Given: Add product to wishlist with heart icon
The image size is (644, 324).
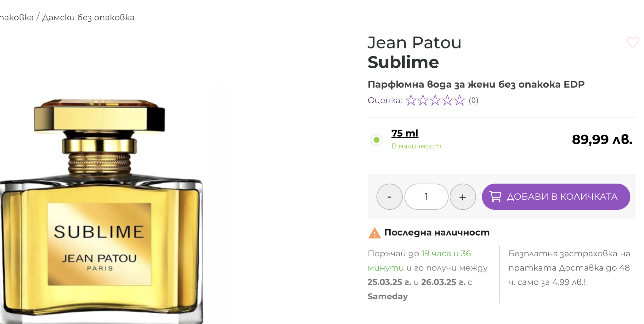Looking at the screenshot, I should [x=632, y=42].
